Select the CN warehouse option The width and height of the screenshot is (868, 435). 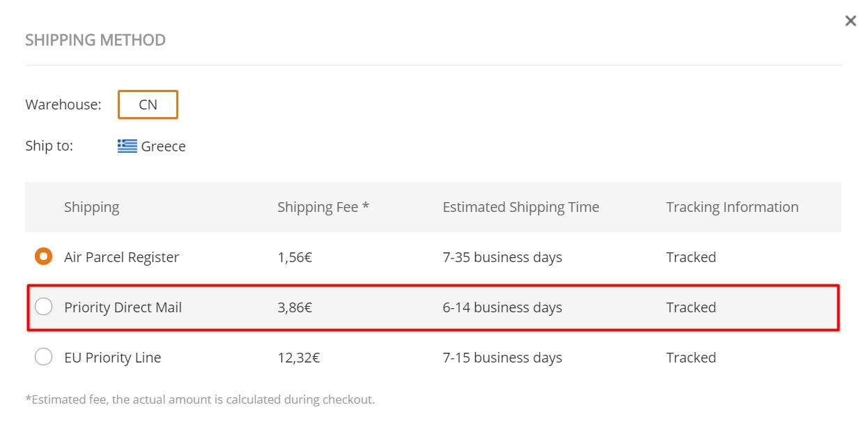[x=148, y=105]
